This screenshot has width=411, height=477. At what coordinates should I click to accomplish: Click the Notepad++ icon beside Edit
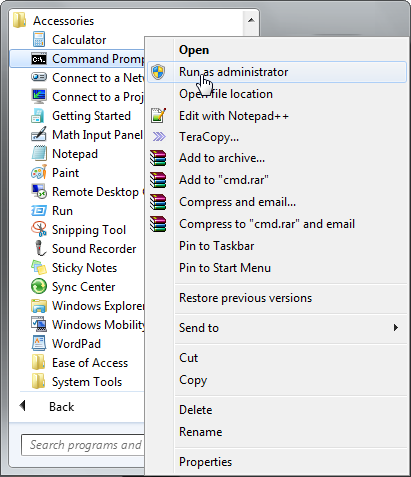pos(158,115)
